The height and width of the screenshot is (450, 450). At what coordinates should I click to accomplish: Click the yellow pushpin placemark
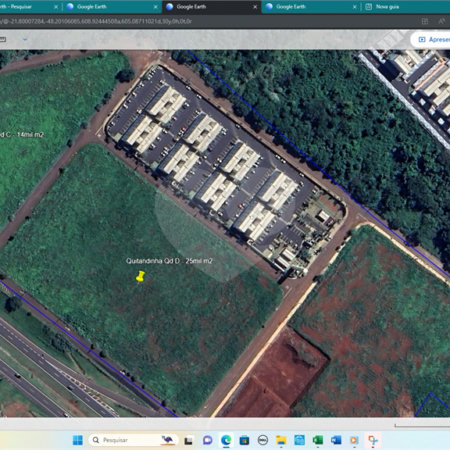click(140, 276)
